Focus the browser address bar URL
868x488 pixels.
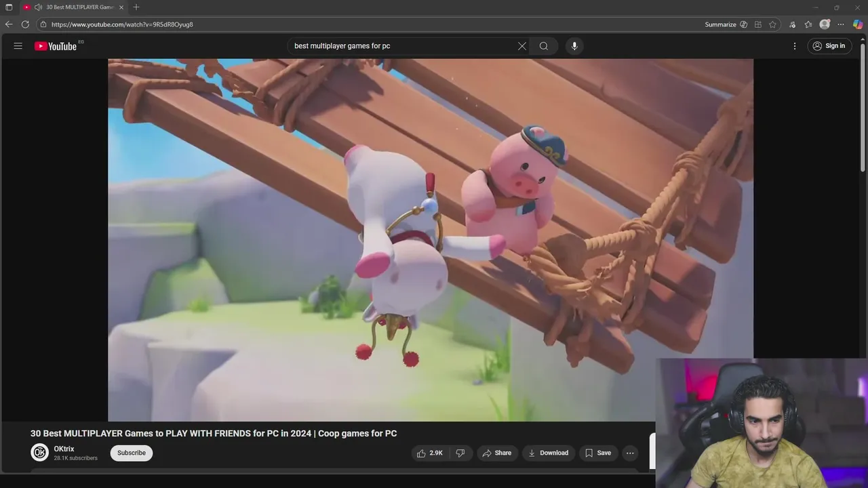point(122,24)
